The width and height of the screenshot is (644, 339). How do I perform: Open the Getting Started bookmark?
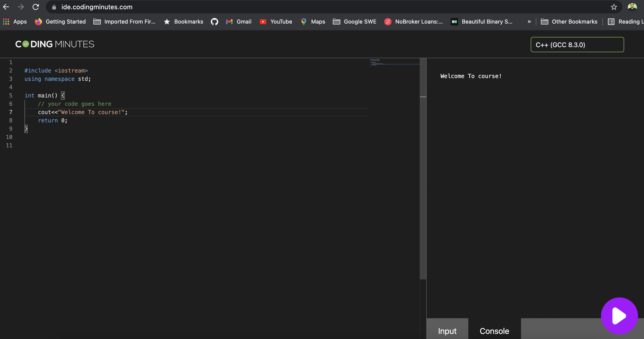pos(60,22)
